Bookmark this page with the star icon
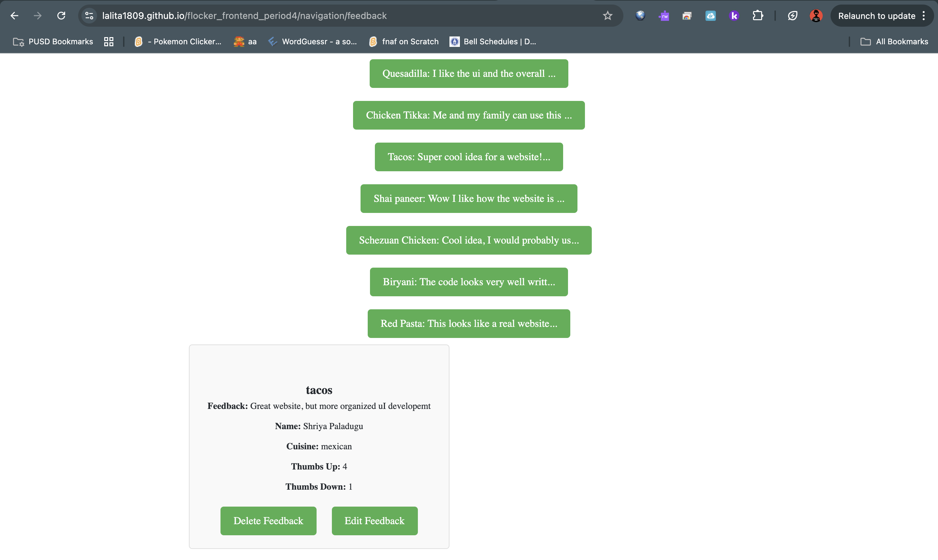 607,16
